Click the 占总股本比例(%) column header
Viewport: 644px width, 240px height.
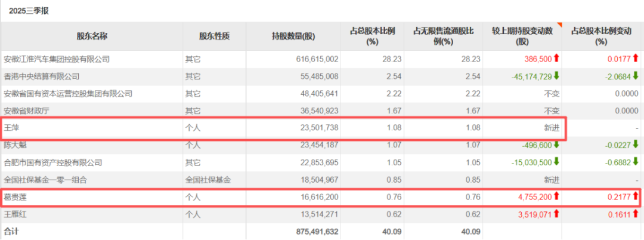[x=372, y=36]
